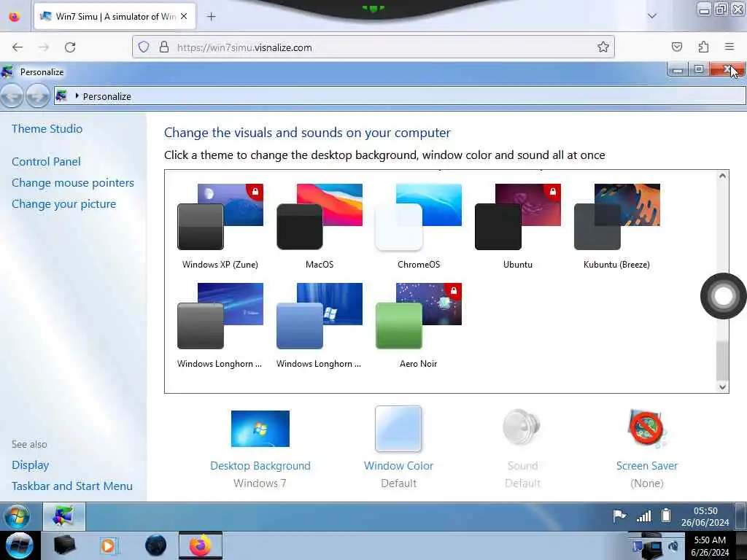747x560 pixels.
Task: Open the Display link
Action: [31, 465]
